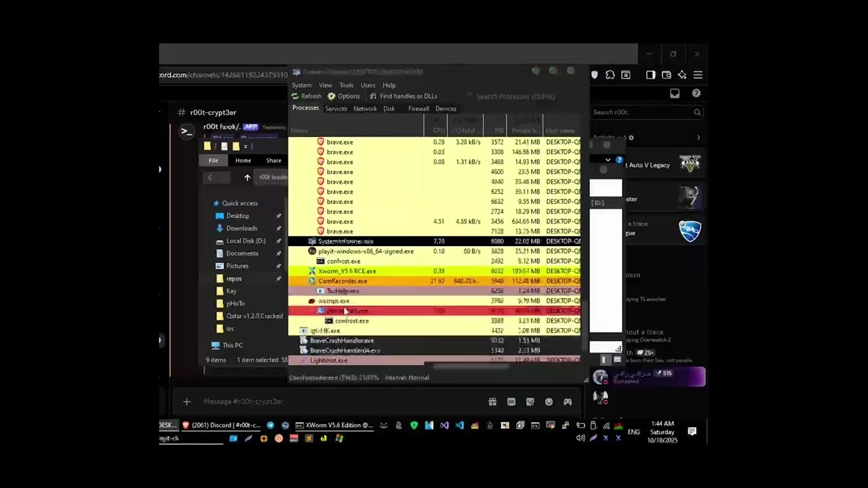Select the brave.exe row with PID 3456

[435, 222]
